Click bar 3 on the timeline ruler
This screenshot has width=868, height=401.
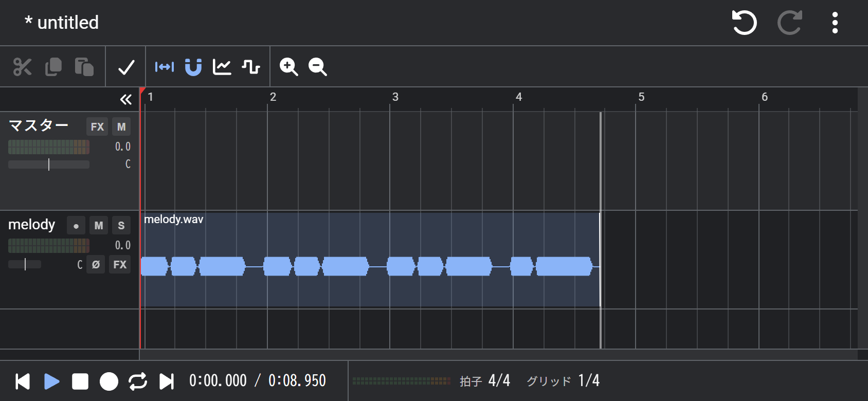395,97
